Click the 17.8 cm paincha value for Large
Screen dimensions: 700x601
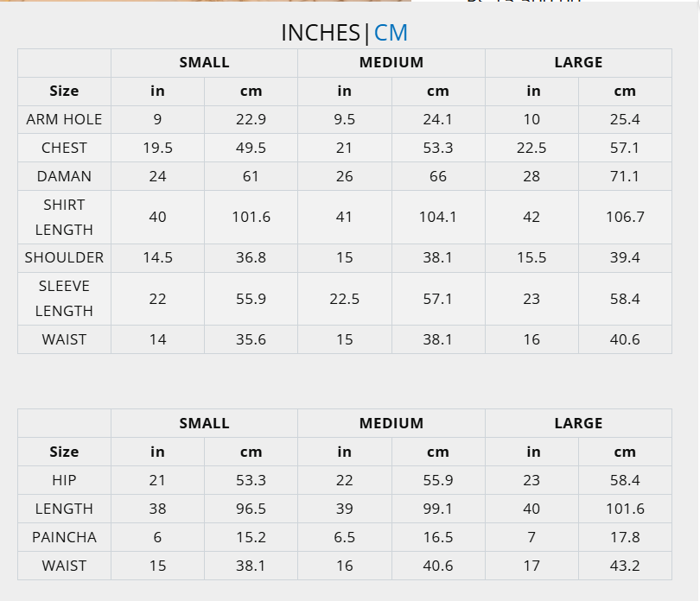625,537
